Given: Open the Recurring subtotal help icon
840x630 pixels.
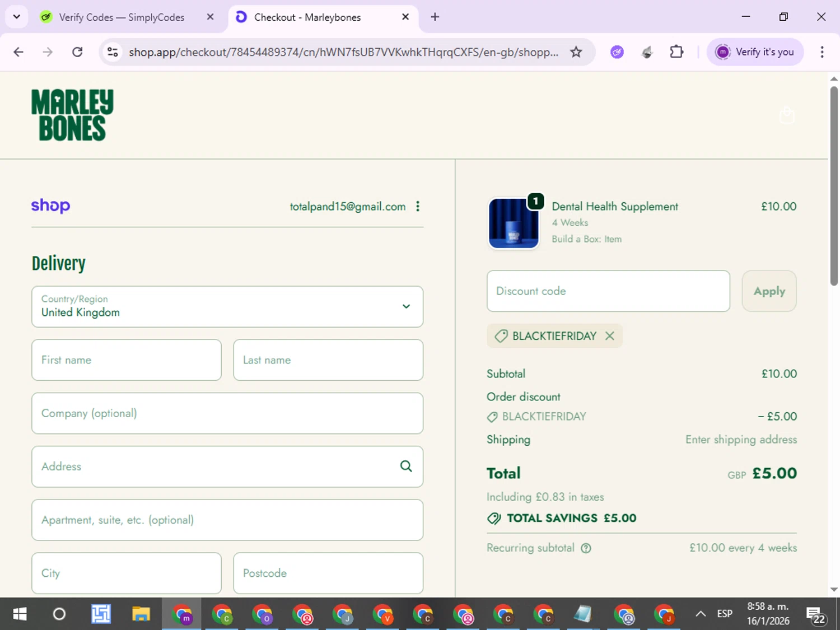Looking at the screenshot, I should point(586,548).
